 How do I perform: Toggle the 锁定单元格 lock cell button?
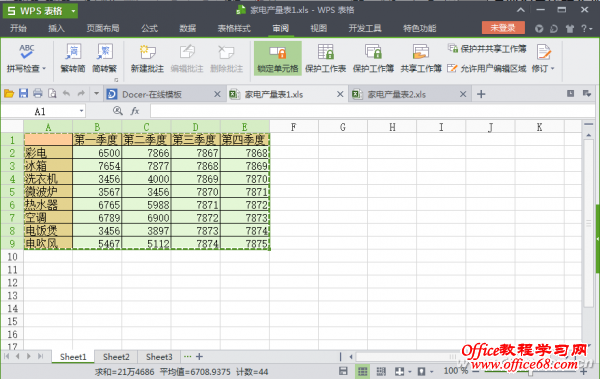(x=278, y=58)
